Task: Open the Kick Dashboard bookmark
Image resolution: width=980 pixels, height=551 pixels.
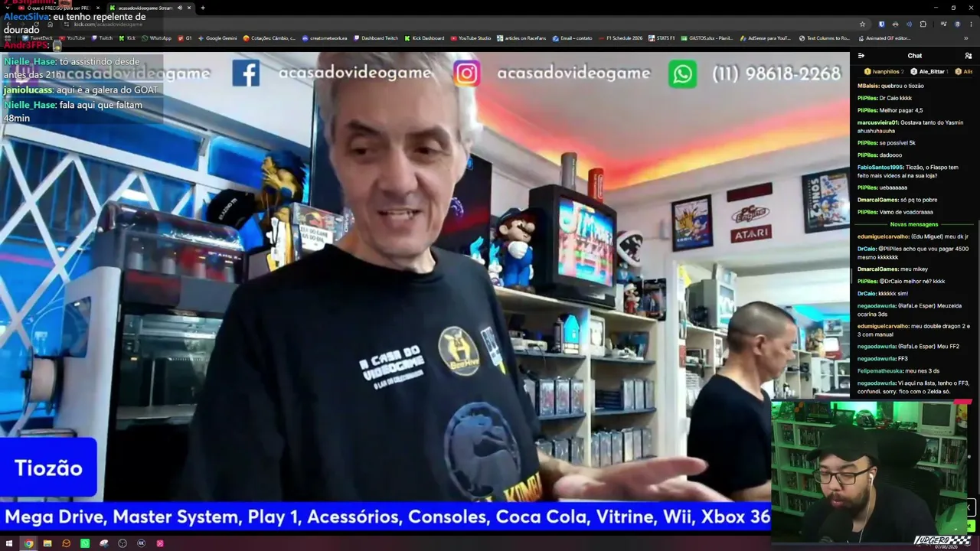Action: point(424,37)
